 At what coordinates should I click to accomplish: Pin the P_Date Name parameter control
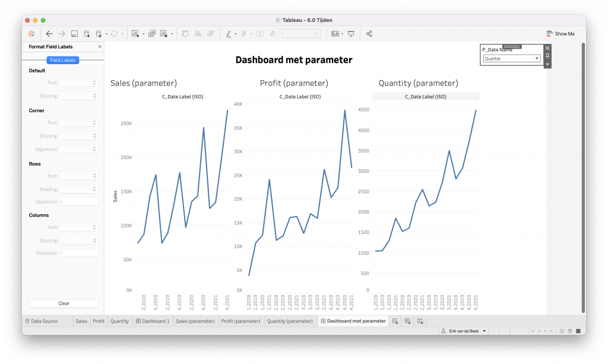(547, 56)
